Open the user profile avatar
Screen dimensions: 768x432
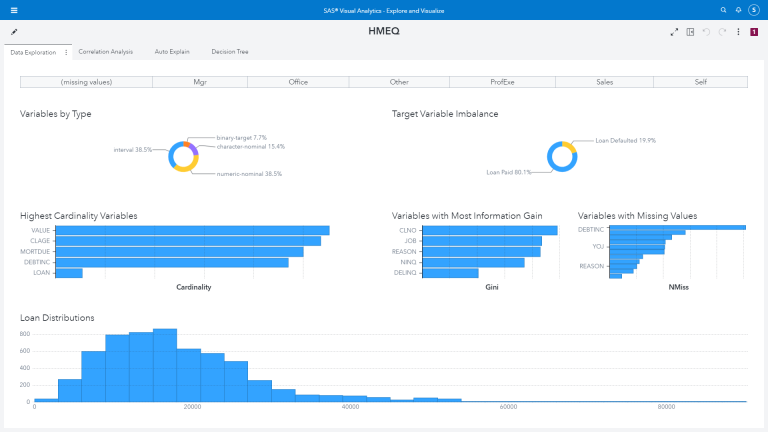click(753, 10)
